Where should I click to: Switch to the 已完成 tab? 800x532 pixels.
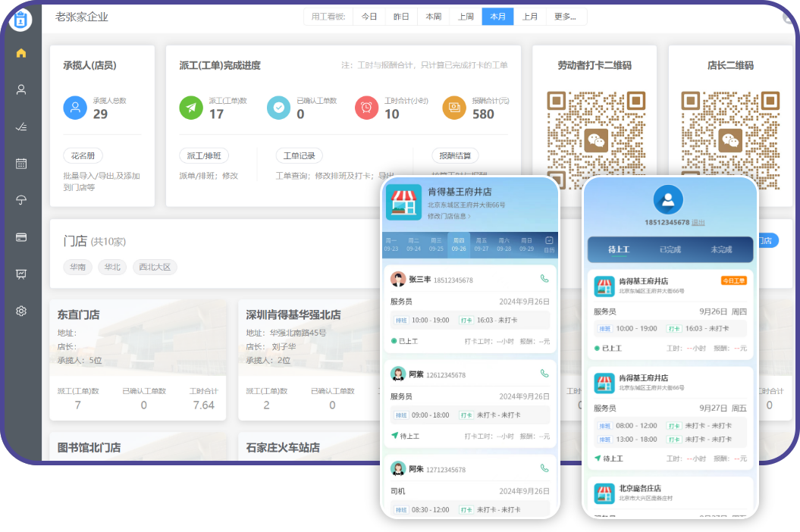coord(670,249)
